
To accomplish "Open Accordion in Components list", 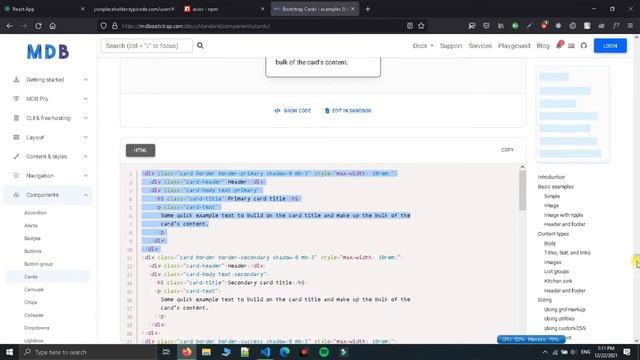I will [x=35, y=213].
